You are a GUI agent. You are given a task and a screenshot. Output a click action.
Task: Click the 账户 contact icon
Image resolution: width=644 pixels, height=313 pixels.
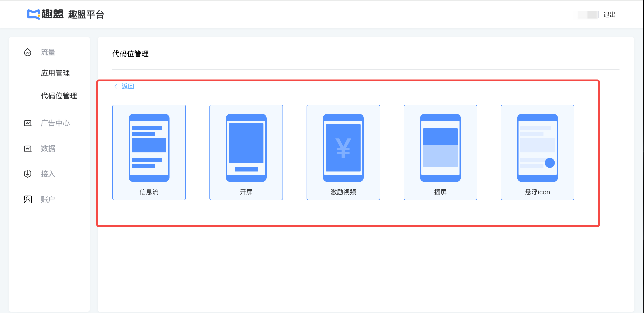(27, 199)
